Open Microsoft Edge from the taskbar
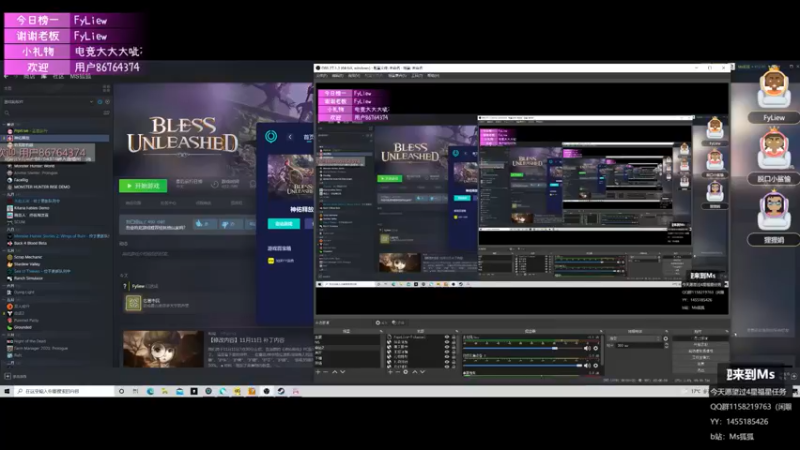This screenshot has width=800, height=450. 150,391
